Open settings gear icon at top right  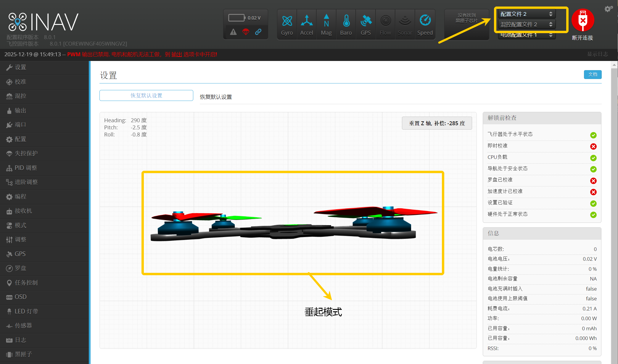(x=608, y=9)
